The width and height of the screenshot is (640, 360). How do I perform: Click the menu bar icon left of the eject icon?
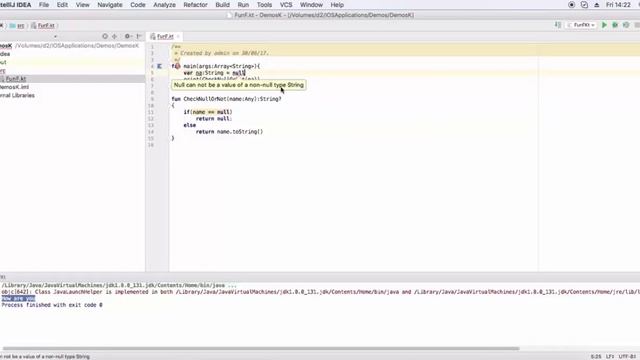pyautogui.click(x=584, y=5)
